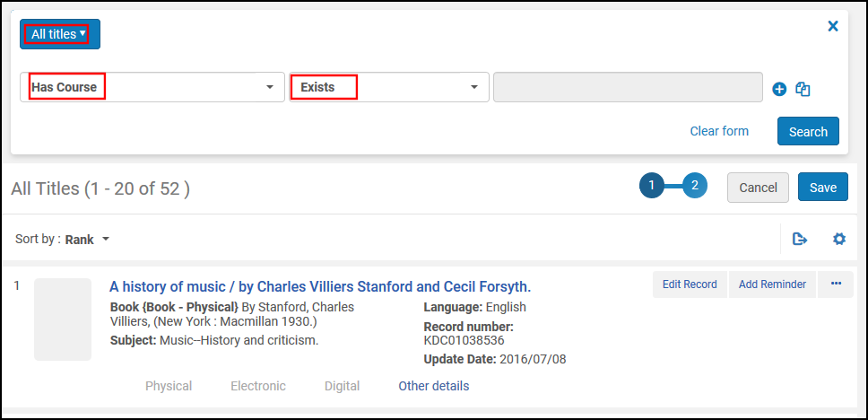Close the advanced search panel

pos(832,26)
